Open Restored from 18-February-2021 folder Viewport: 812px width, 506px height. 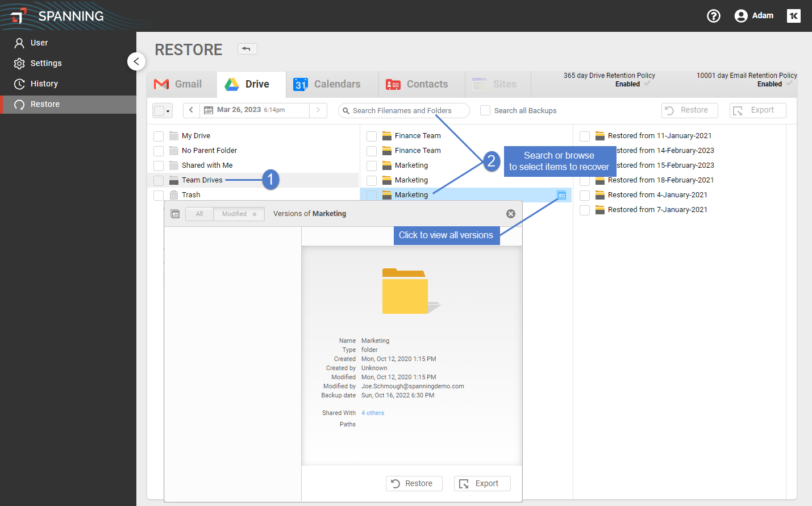[660, 180]
